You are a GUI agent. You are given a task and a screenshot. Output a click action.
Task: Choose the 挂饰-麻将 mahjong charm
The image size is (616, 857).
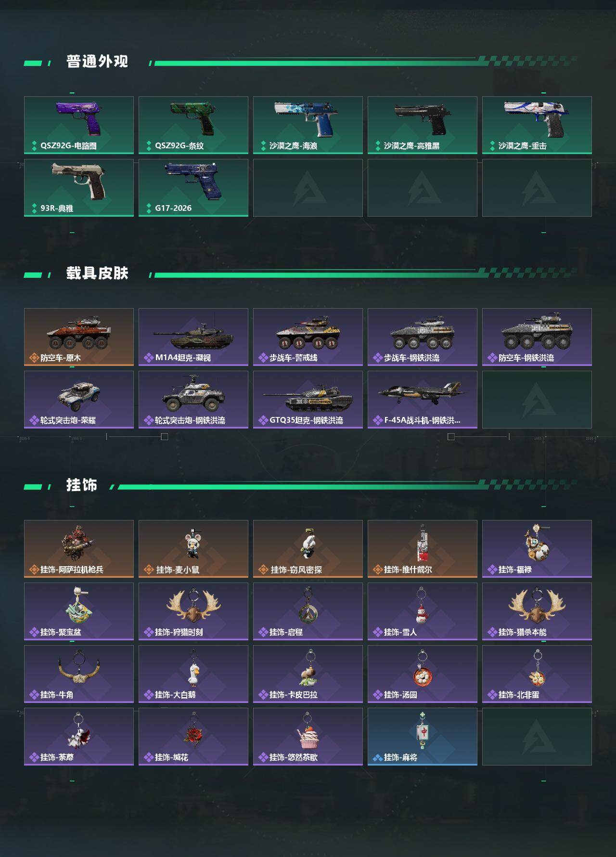[423, 737]
